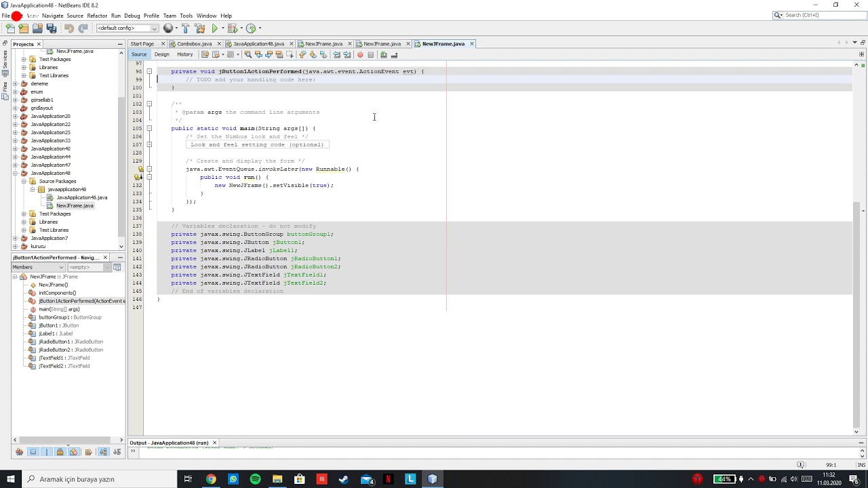
Task: Click the Previous Bookmark icon
Action: (x=302, y=55)
